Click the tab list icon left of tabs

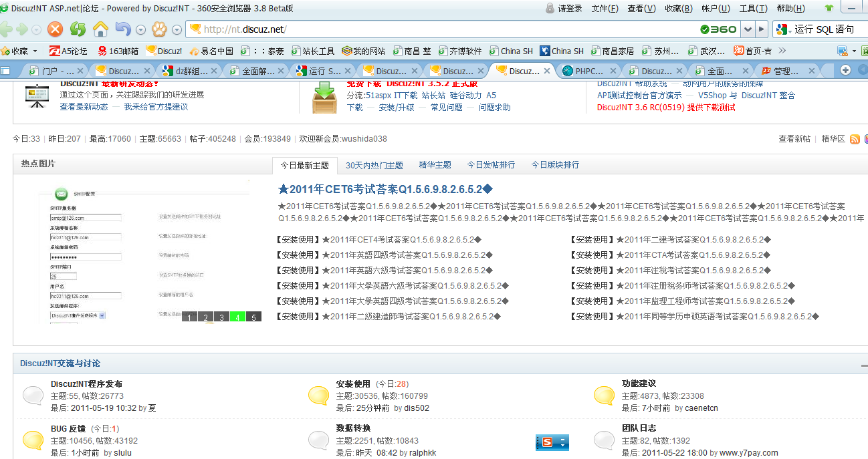(5, 71)
